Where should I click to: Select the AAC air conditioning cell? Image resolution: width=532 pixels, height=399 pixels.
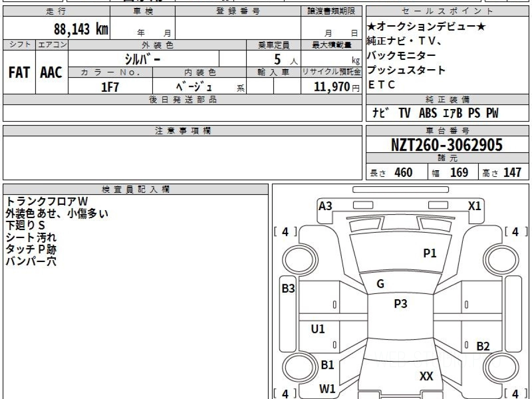(51, 72)
